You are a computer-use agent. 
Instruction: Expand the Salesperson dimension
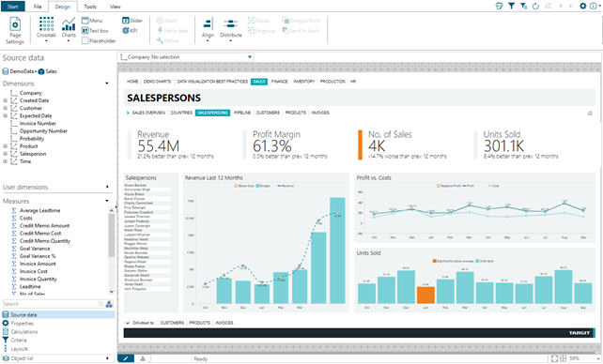(5, 154)
